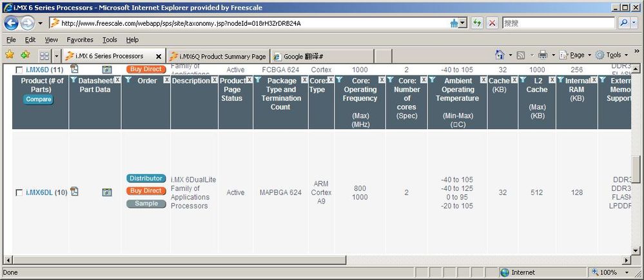This screenshot has height=280, width=644.
Task: Click the gray Sample button
Action: pyautogui.click(x=146, y=203)
